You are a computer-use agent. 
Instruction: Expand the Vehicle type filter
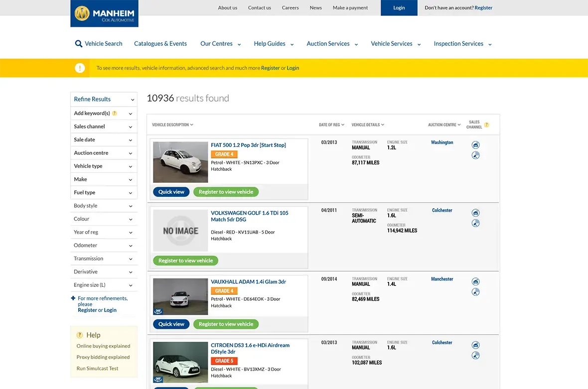[104, 166]
